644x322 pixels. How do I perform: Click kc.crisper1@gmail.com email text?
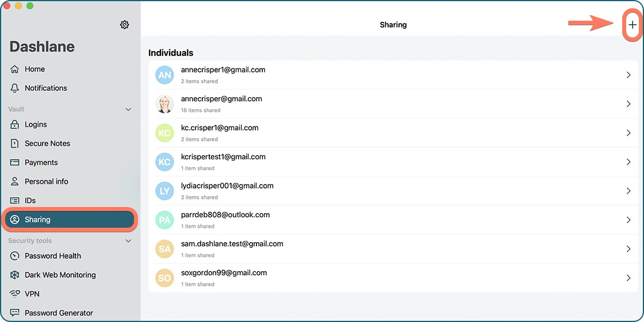pos(220,128)
